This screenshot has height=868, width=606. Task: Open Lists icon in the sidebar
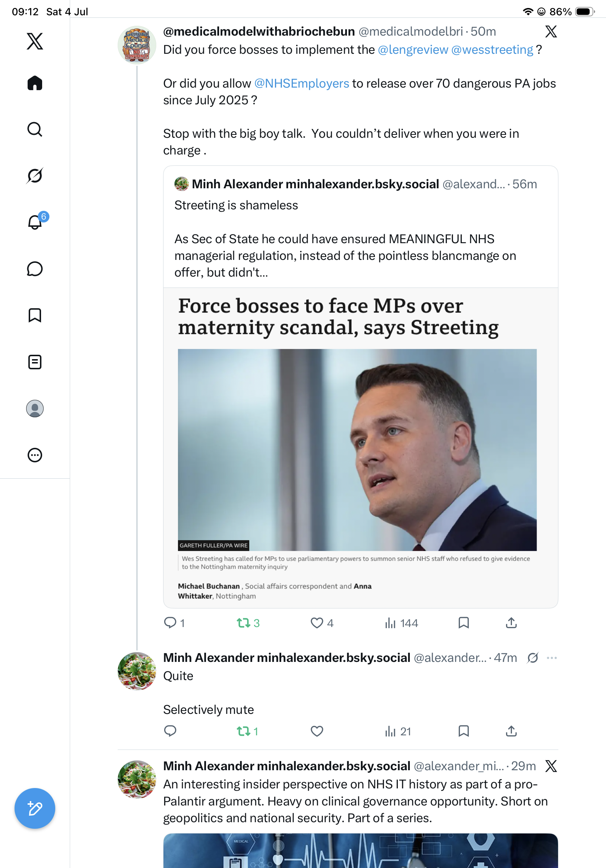click(x=35, y=362)
